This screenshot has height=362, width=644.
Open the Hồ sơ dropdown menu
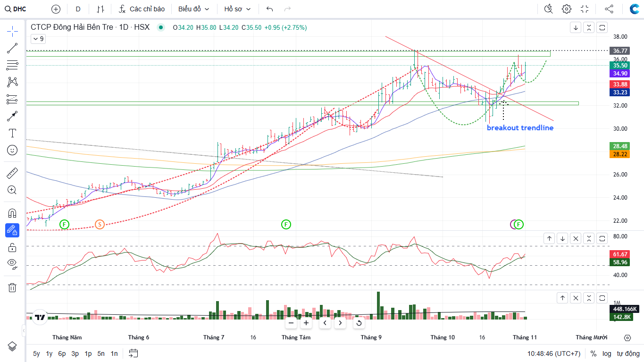(x=237, y=9)
